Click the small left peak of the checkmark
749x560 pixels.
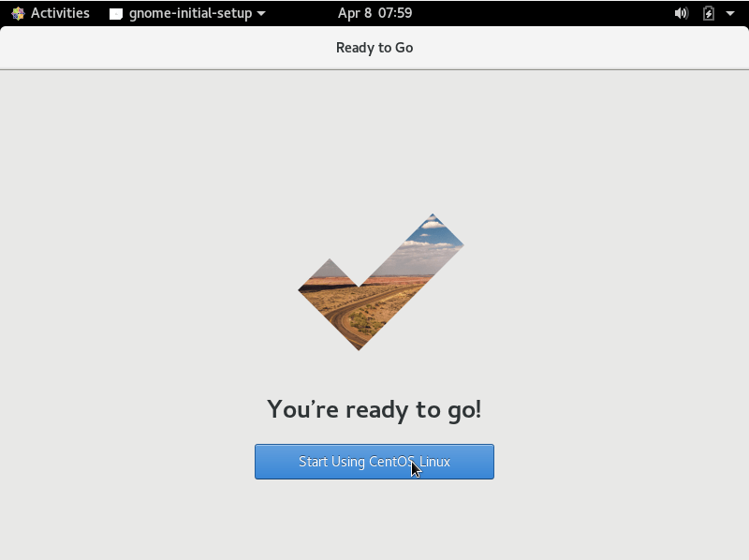[330, 269]
